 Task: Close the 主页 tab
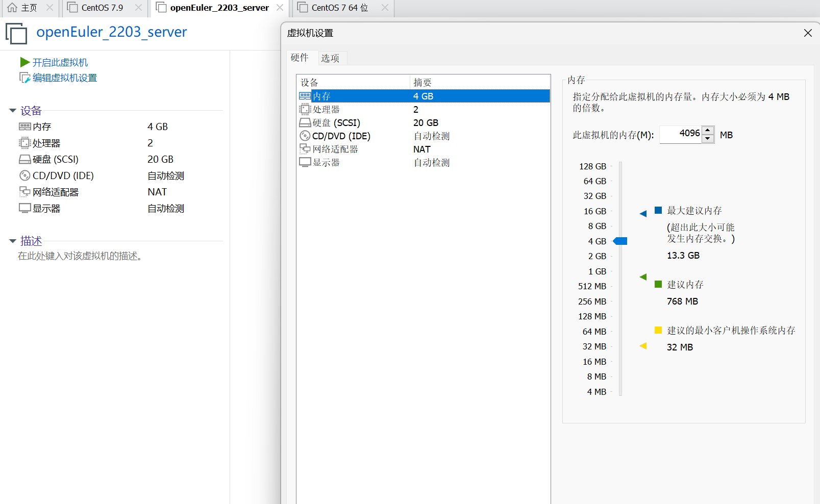tap(49, 8)
